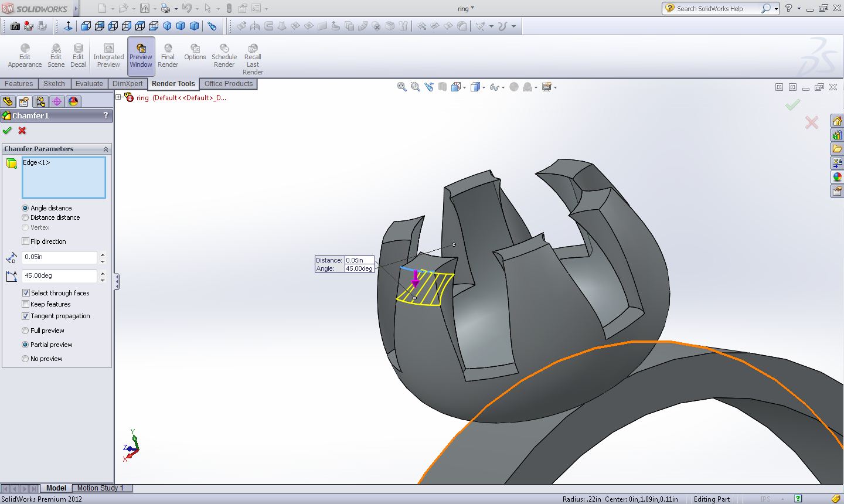Click the Zoom to Area icon
Image resolution: width=844 pixels, height=504 pixels.
pyautogui.click(x=416, y=87)
